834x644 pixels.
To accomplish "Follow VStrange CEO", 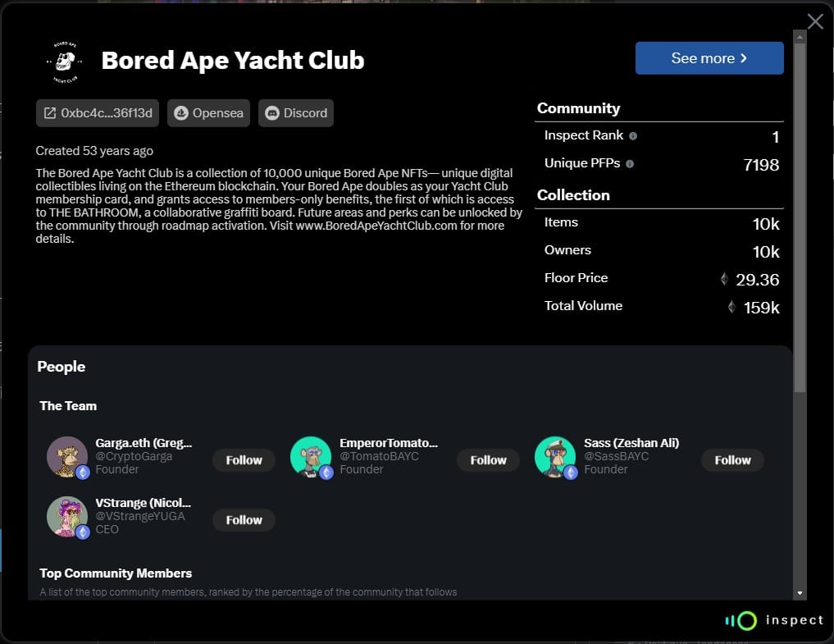I will (x=244, y=520).
